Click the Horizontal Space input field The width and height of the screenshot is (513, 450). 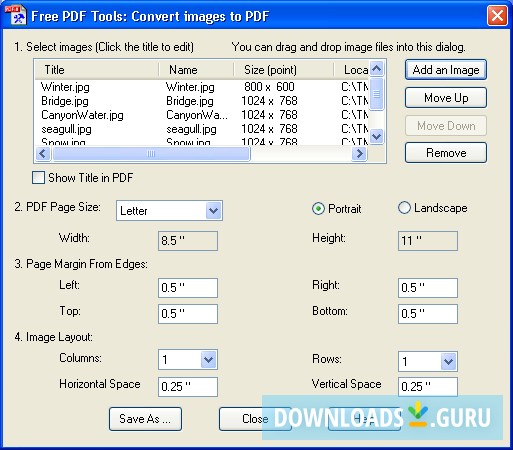pyautogui.click(x=188, y=387)
